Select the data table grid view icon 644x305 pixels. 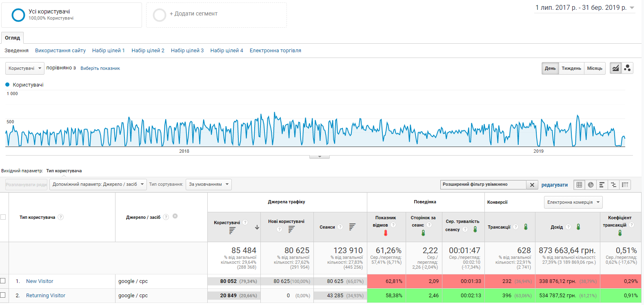click(579, 185)
